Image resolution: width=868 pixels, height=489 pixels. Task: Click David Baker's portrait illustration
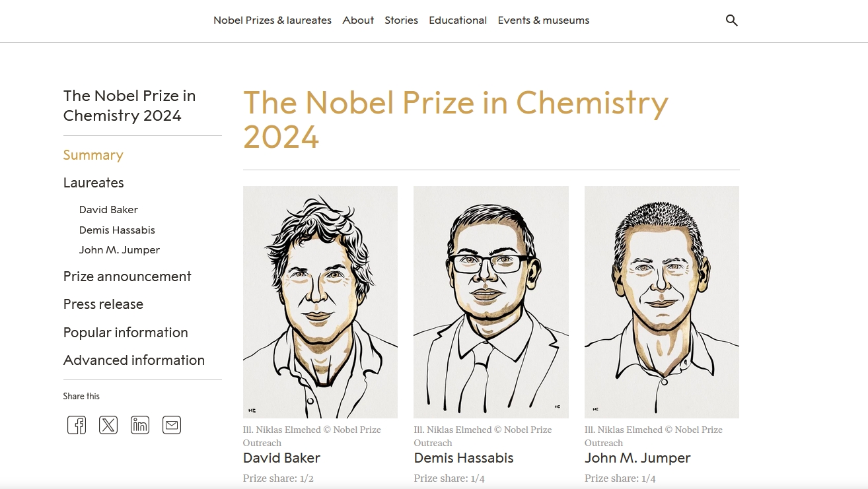320,302
